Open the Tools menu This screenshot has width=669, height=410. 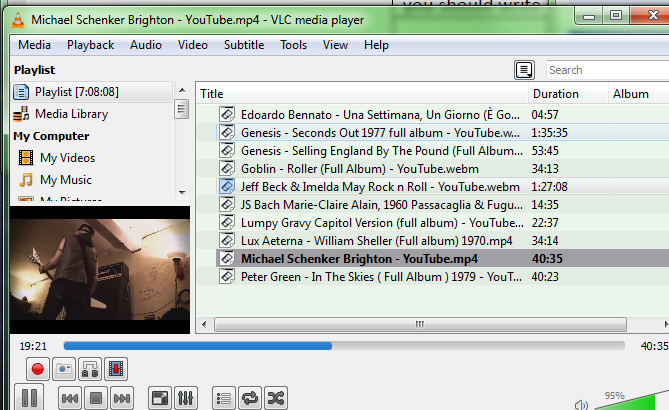pyautogui.click(x=294, y=45)
